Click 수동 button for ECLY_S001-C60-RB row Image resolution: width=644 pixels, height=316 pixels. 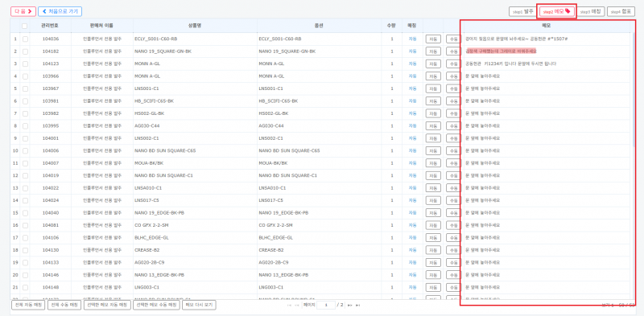click(x=453, y=39)
